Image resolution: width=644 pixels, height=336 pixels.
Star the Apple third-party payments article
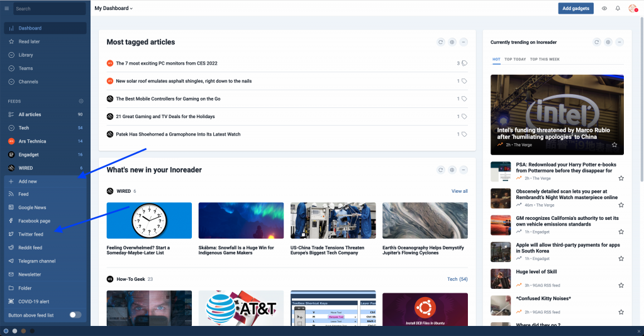coord(621,259)
